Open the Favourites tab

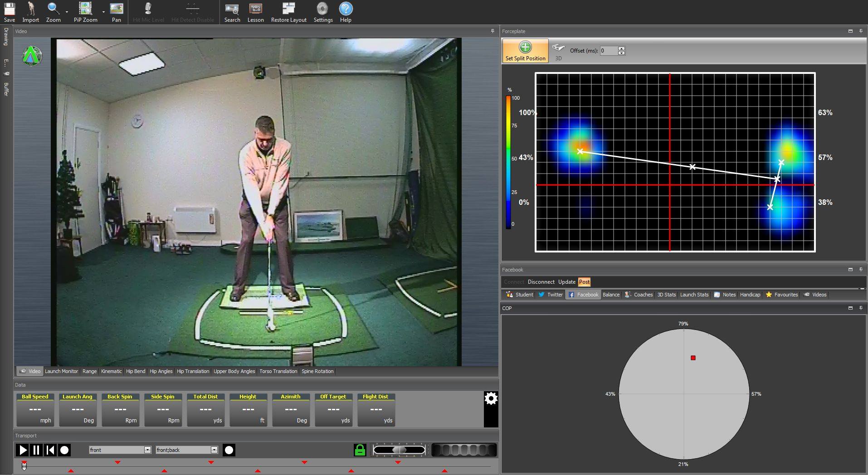[x=781, y=295]
